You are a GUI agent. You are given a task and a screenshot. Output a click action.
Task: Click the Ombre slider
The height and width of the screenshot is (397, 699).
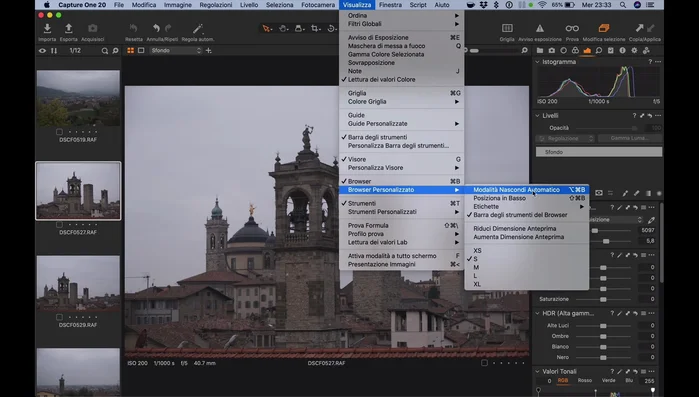point(603,336)
